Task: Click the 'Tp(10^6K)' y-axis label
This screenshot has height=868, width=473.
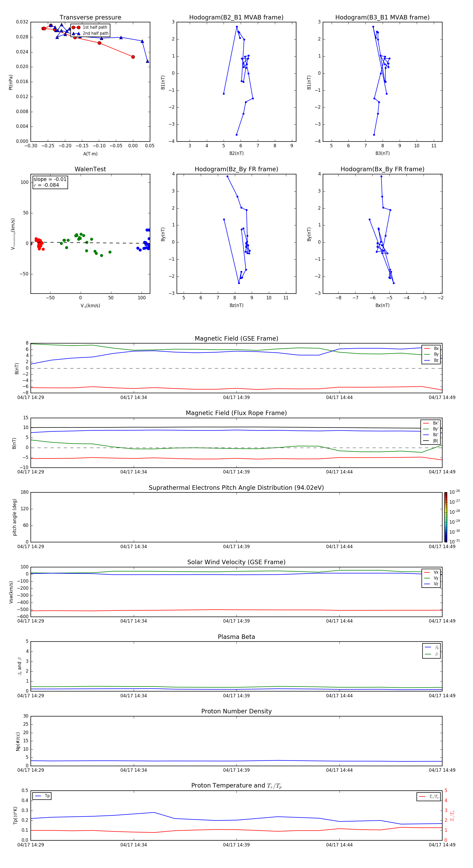Action: (15, 815)
